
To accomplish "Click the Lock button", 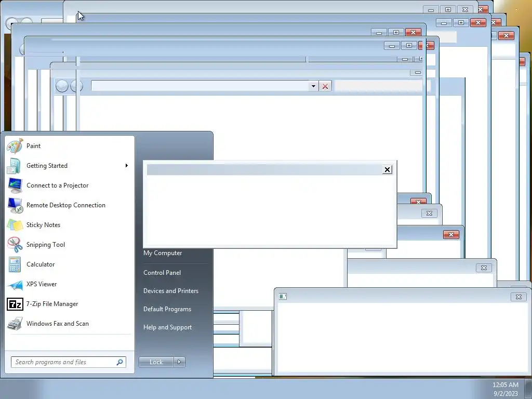I will [x=156, y=362].
